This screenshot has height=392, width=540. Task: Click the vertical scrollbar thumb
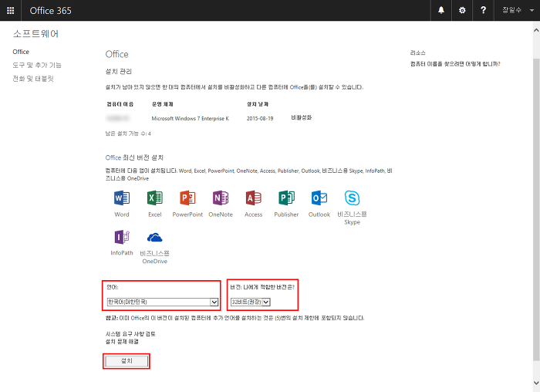[x=536, y=209]
